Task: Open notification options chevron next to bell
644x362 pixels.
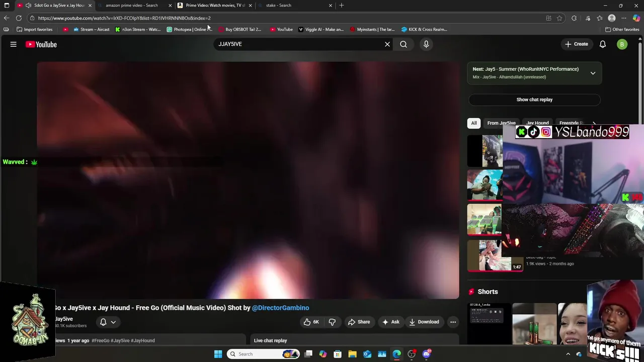Action: pyautogui.click(x=114, y=322)
